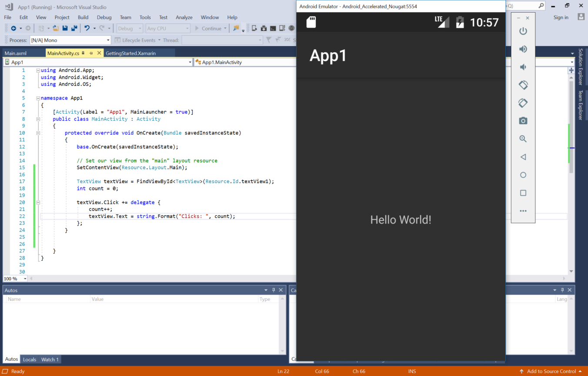Take a screenshot with the emulator camera icon
Viewport: 588px width, 376px height.
523,121
